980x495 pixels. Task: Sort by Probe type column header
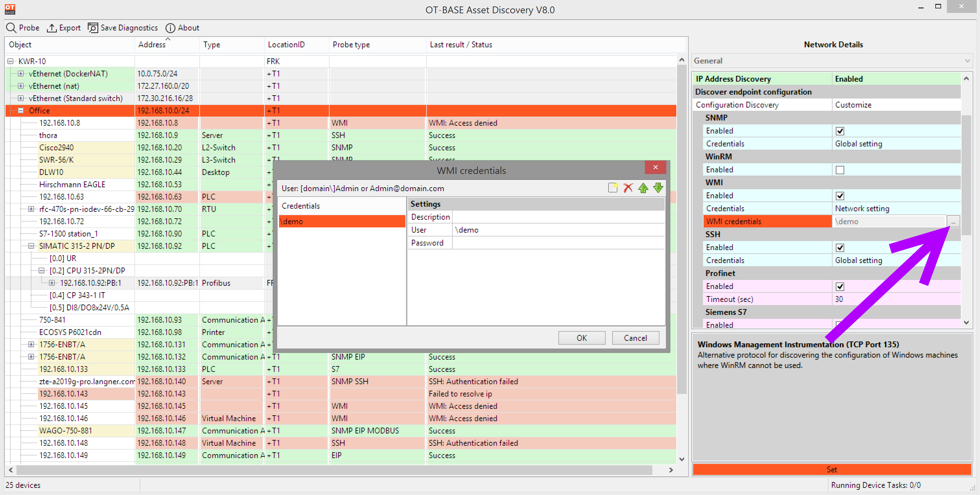click(378, 44)
